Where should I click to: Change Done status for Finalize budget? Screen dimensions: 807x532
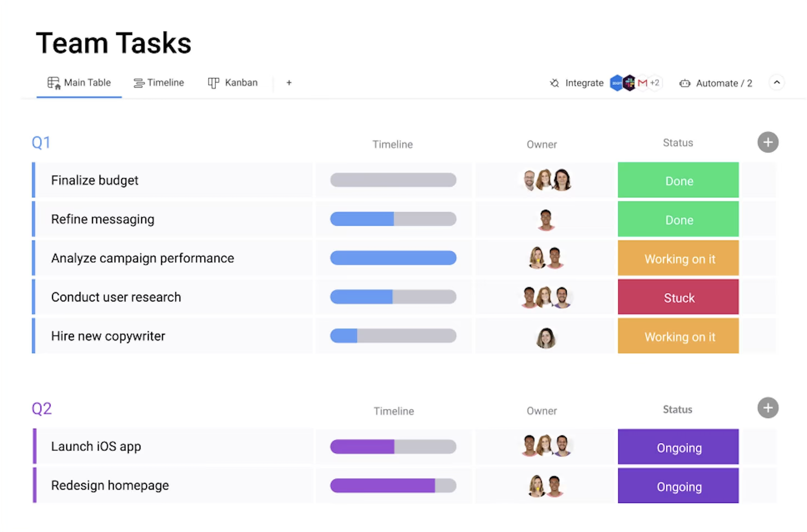[x=678, y=181]
